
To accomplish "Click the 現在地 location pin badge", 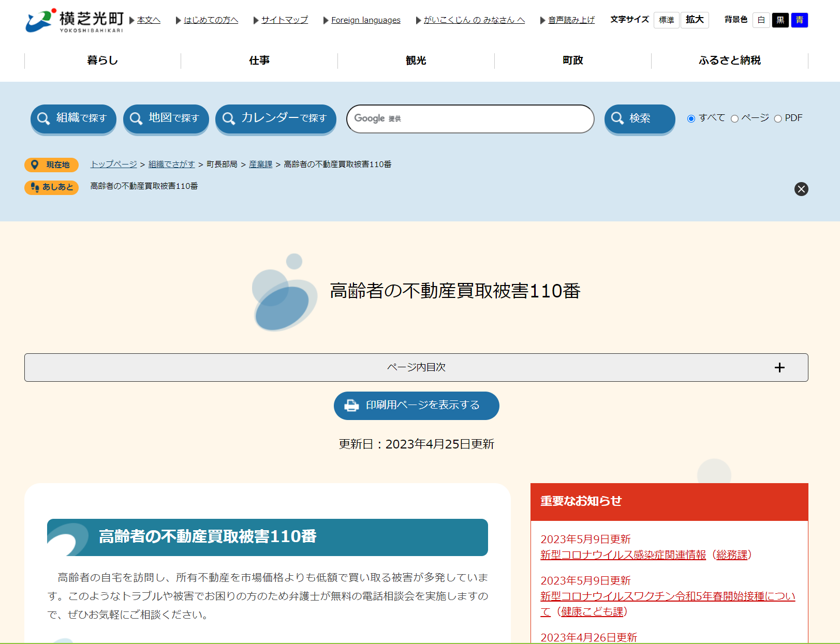I will [x=51, y=164].
